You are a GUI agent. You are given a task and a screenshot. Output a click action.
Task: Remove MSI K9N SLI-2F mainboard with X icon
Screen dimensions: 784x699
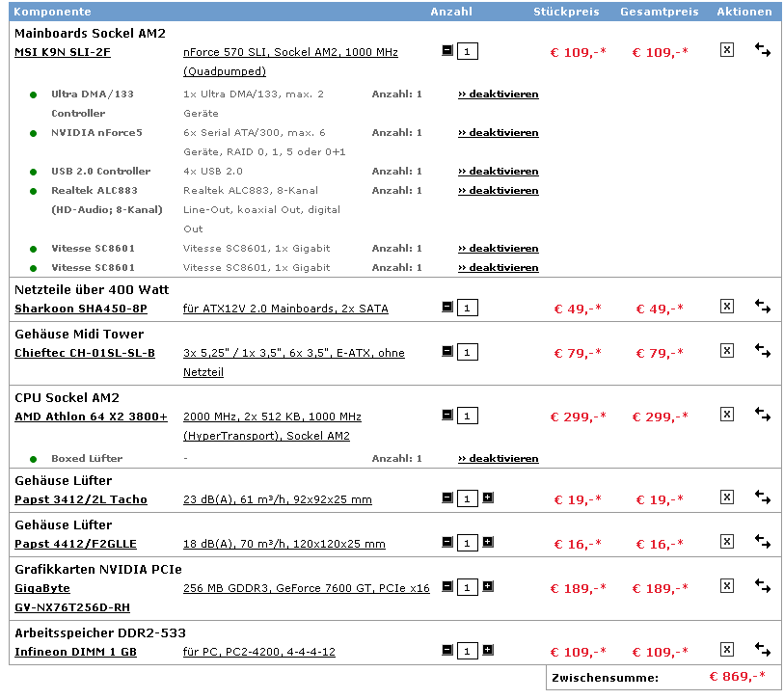pos(727,50)
